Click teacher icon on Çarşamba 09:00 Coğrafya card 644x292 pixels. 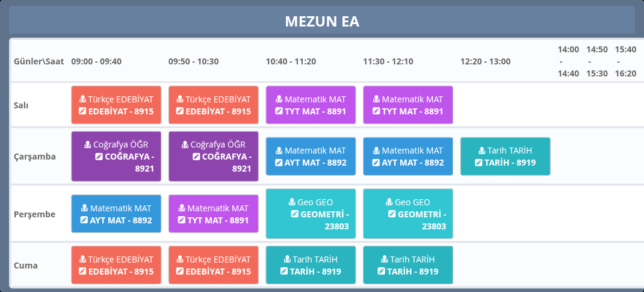pos(88,144)
